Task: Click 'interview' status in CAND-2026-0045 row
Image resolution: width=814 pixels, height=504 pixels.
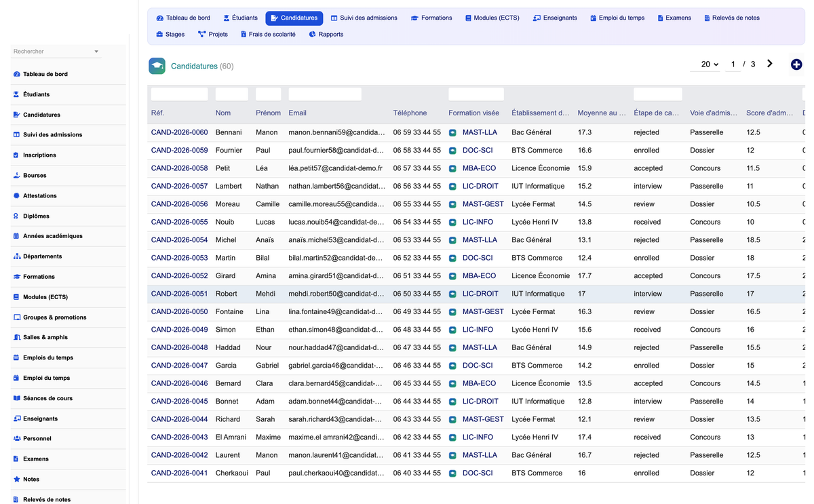Action: coord(648,402)
